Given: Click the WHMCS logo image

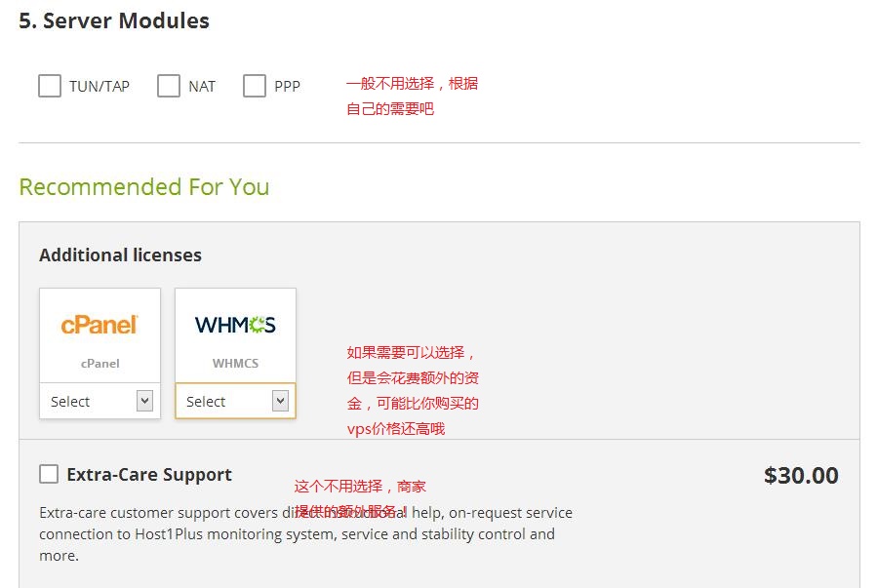Looking at the screenshot, I should click(x=235, y=325).
